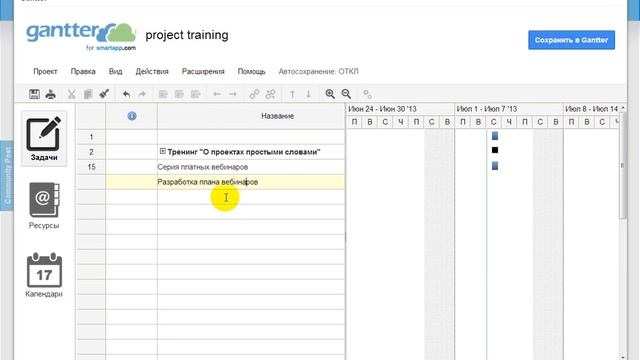Select row number 2
The width and height of the screenshot is (640, 360).
tap(91, 152)
